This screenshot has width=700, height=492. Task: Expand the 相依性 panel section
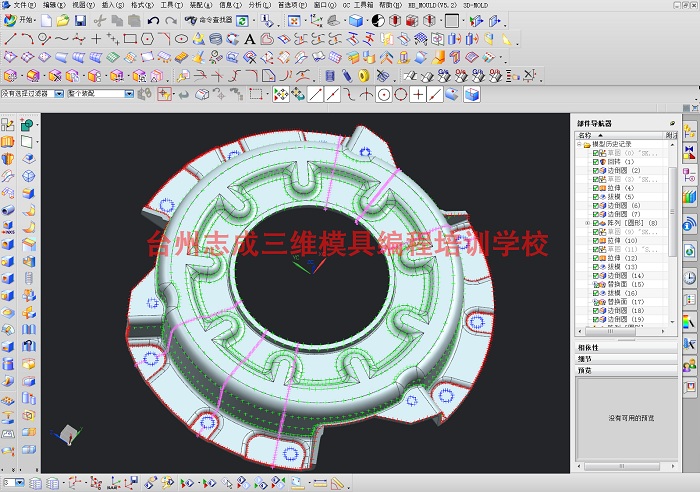point(626,347)
